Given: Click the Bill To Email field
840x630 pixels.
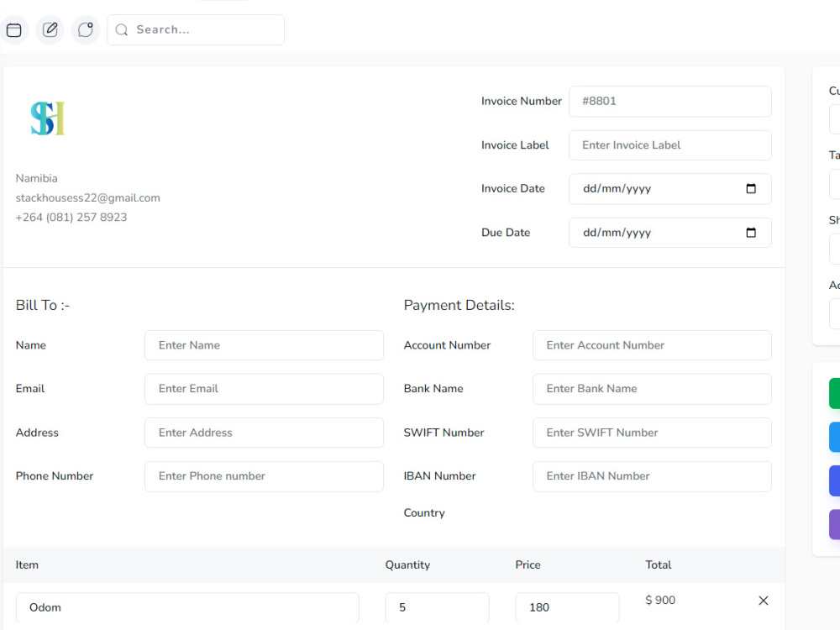Looking at the screenshot, I should (x=264, y=389).
